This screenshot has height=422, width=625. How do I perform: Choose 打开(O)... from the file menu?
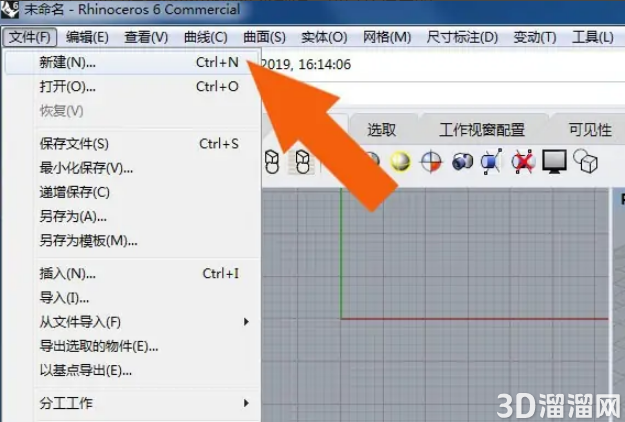click(132, 86)
